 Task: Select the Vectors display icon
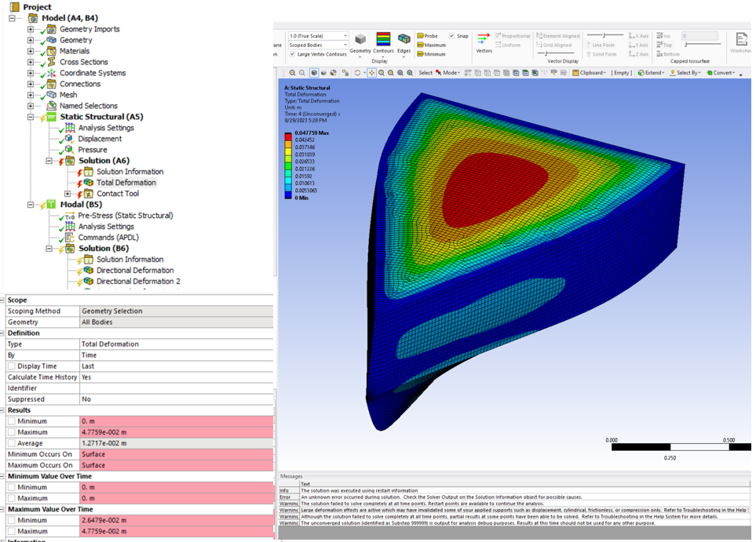click(x=484, y=39)
